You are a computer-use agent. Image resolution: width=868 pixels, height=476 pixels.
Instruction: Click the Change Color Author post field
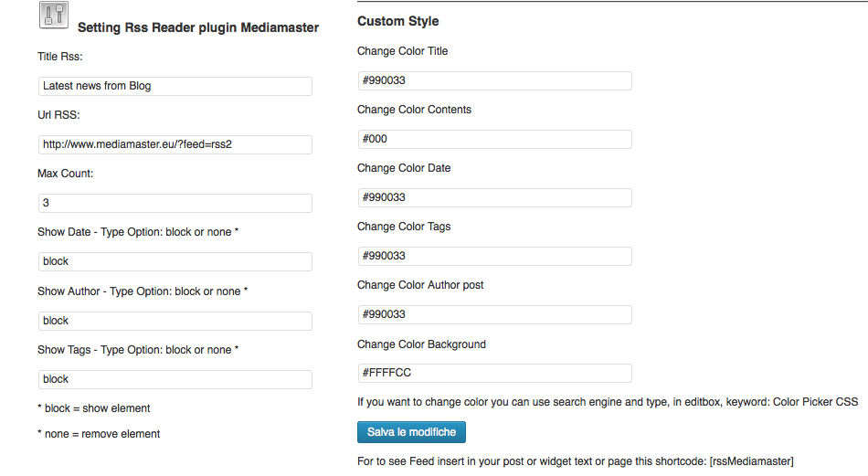tap(494, 314)
